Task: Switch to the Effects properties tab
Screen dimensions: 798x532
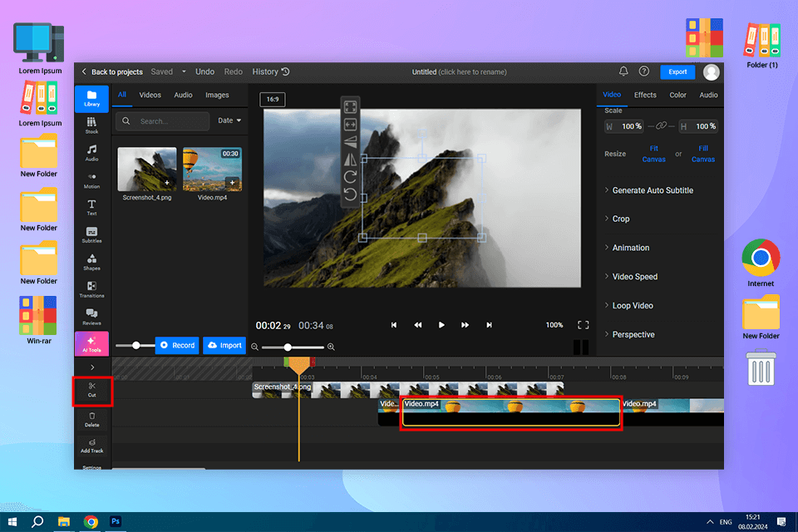Action: pyautogui.click(x=645, y=96)
